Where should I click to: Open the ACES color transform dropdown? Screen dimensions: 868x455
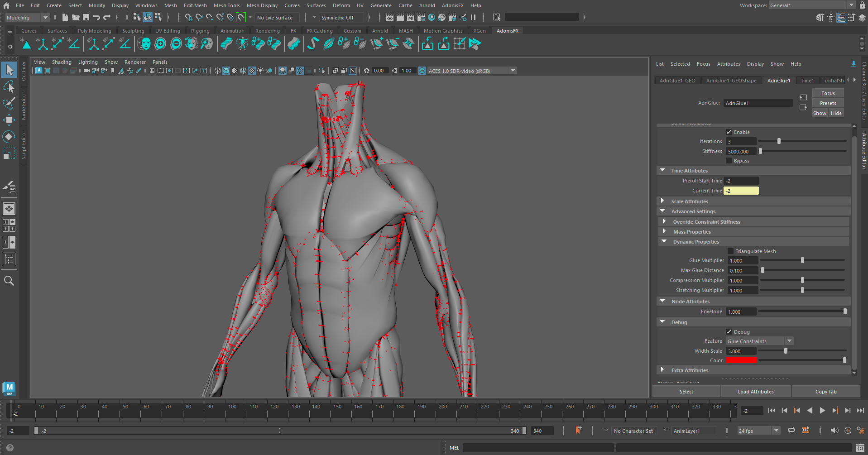click(x=471, y=71)
